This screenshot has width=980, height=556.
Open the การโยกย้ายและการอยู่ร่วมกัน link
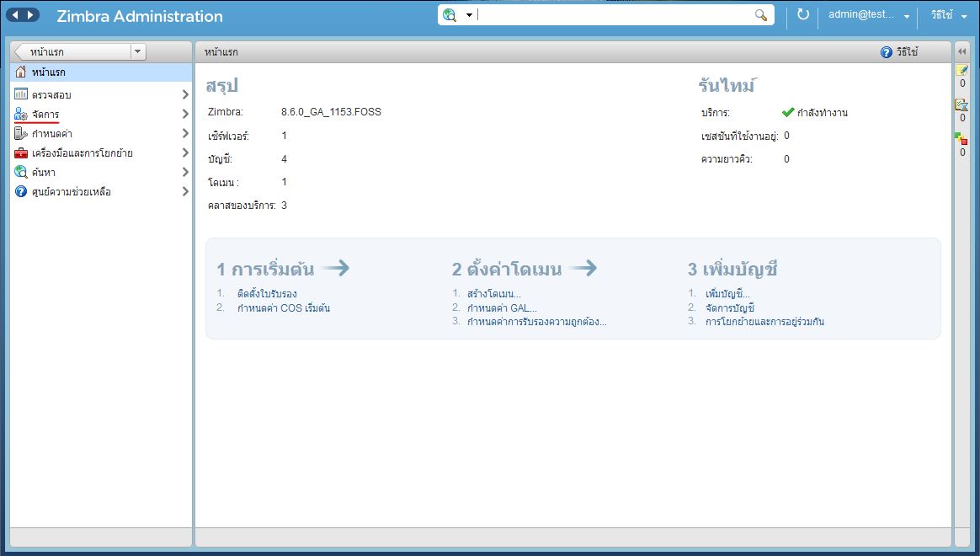click(765, 322)
